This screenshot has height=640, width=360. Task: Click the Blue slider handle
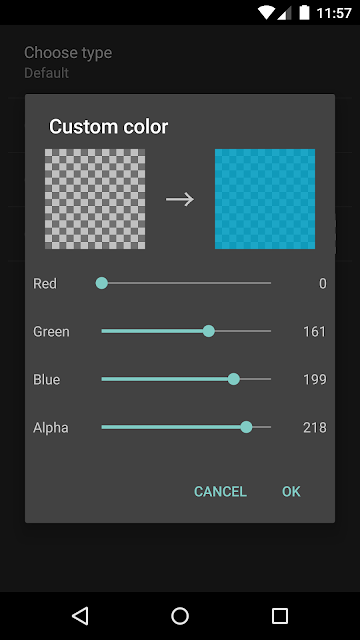[x=233, y=379]
